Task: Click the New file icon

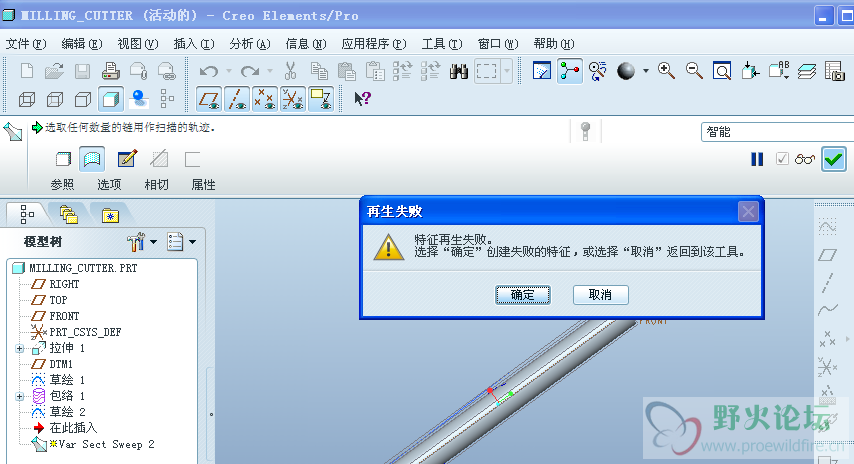Action: 27,71
